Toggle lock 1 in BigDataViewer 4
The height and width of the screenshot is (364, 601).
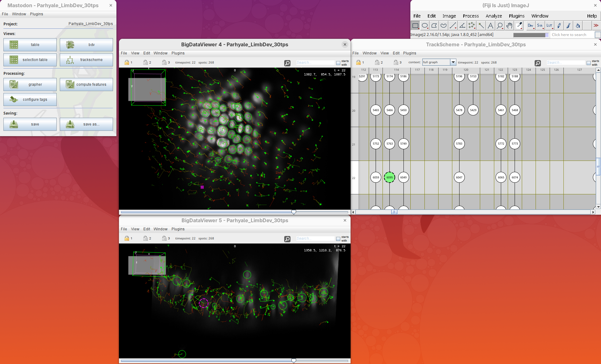point(127,63)
